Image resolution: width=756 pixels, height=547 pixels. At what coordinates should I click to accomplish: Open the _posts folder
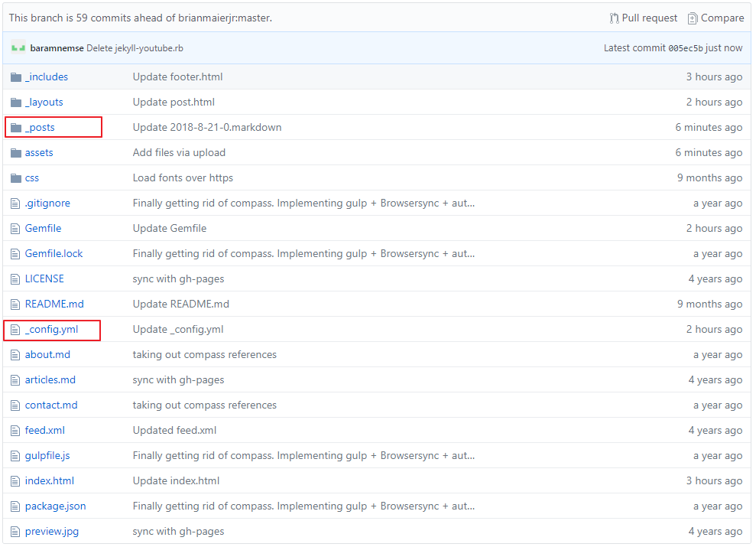[x=40, y=128]
